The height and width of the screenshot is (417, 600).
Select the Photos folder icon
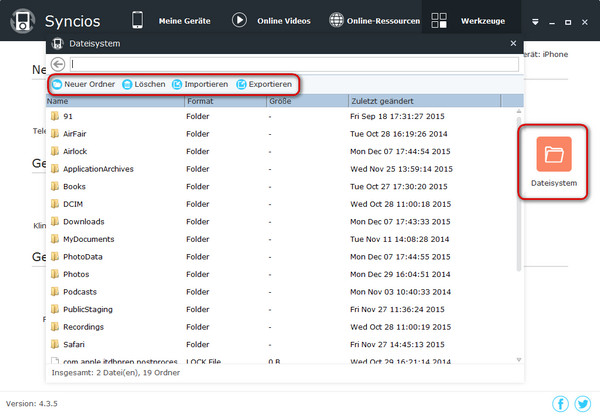(55, 274)
